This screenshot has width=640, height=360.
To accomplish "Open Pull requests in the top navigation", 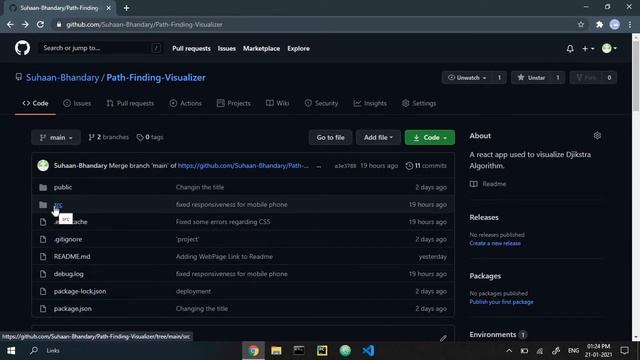I will point(191,48).
